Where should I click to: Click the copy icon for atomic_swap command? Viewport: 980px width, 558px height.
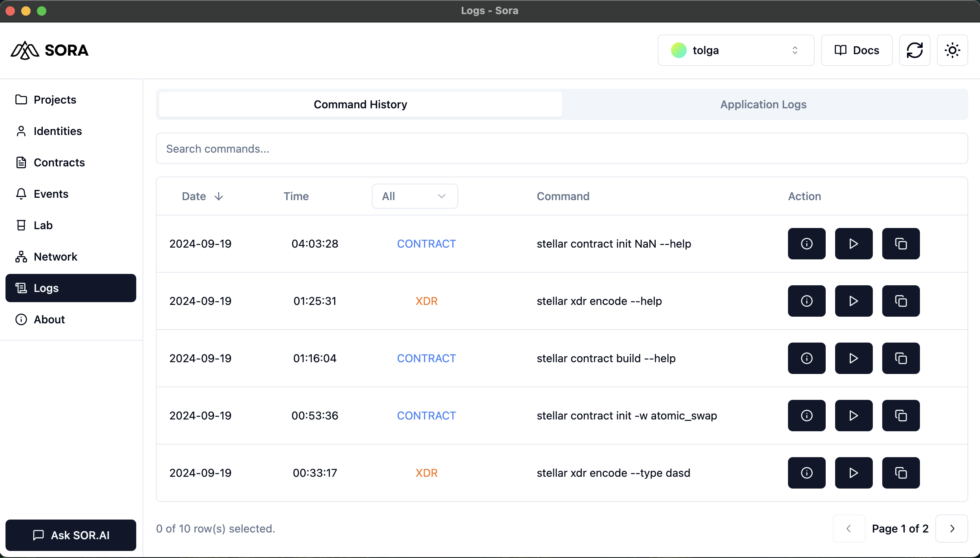pyautogui.click(x=901, y=416)
